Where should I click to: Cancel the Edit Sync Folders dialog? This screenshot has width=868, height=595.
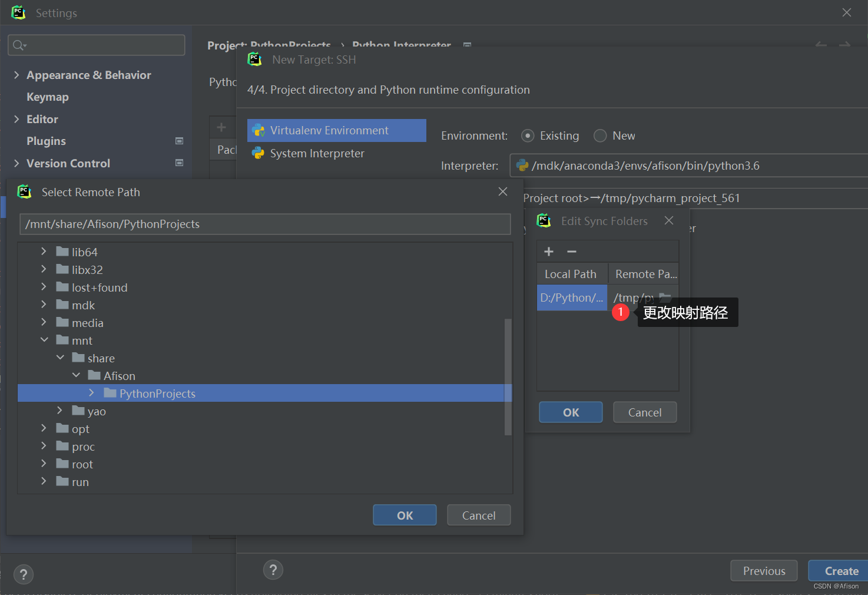tap(645, 412)
